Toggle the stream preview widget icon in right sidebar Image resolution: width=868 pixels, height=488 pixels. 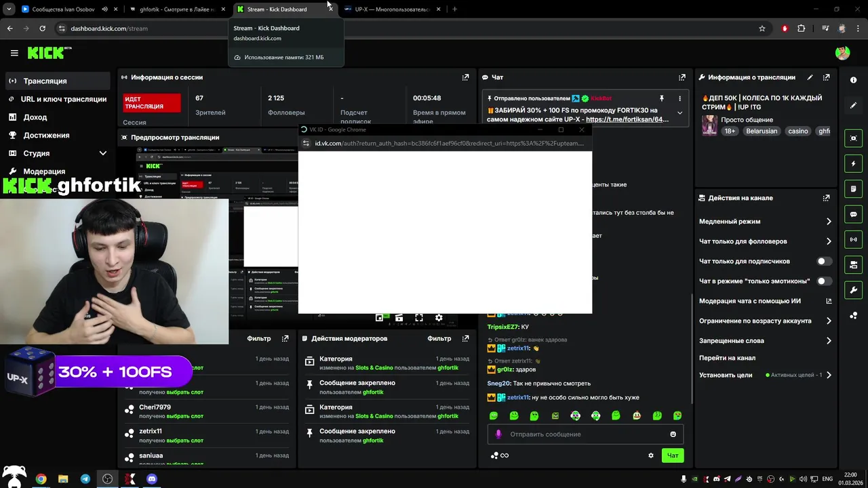(x=853, y=138)
